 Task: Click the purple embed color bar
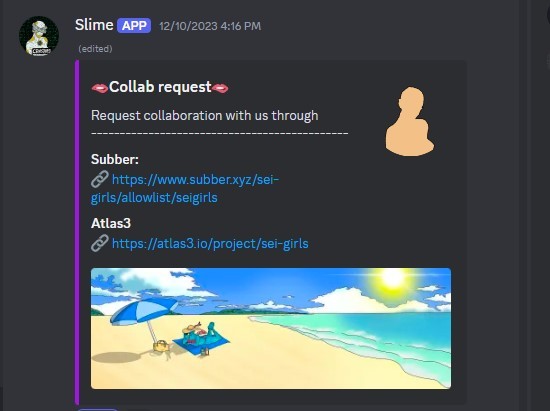[x=77, y=232]
